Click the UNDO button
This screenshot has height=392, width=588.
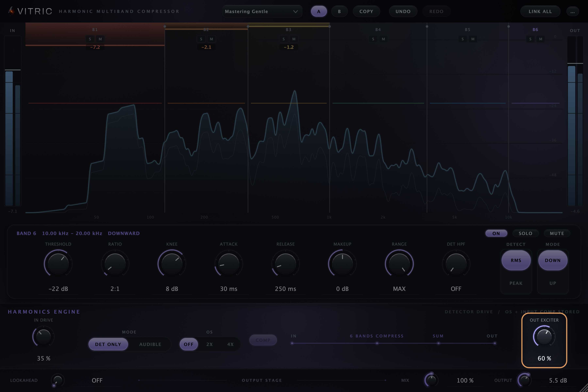pyautogui.click(x=403, y=11)
